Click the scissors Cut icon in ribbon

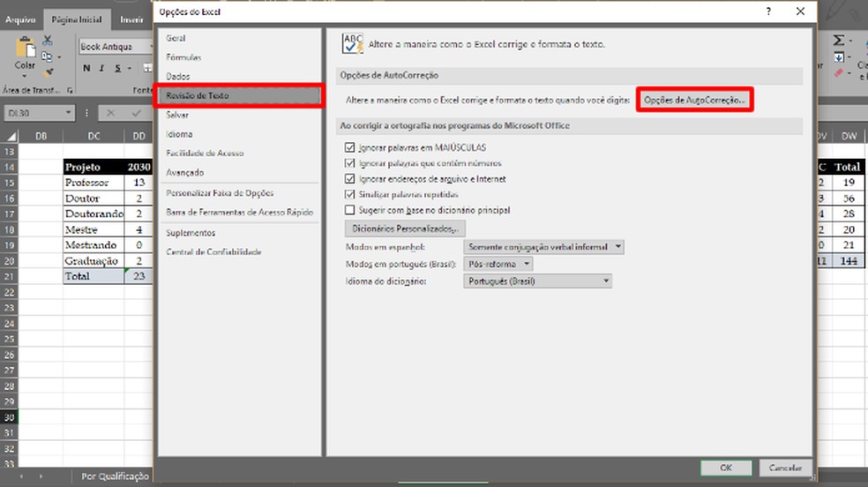tap(48, 41)
